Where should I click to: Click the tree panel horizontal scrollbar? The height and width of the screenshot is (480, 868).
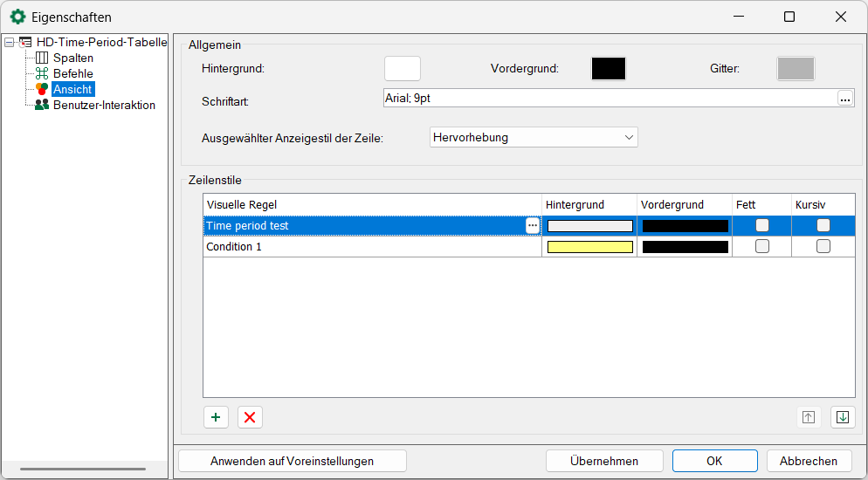coord(83,469)
